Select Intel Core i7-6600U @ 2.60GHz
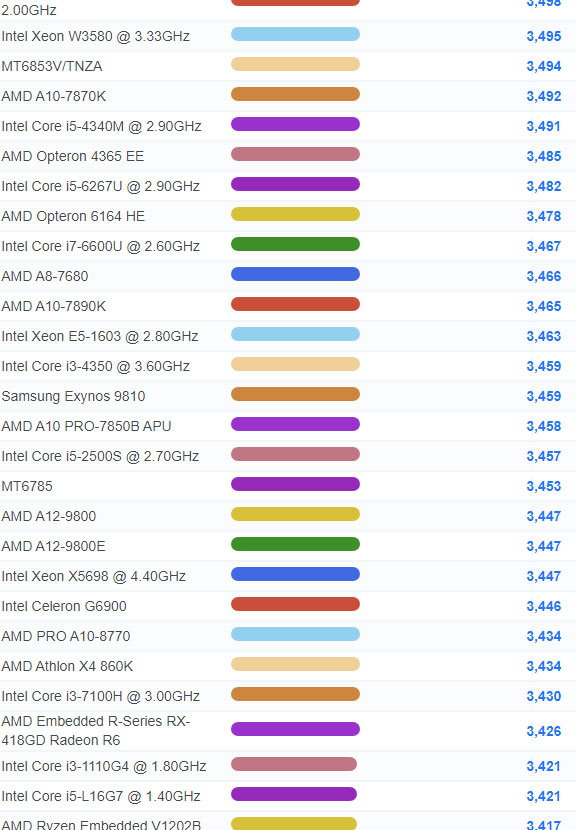This screenshot has height=830, width=576. click(x=101, y=246)
